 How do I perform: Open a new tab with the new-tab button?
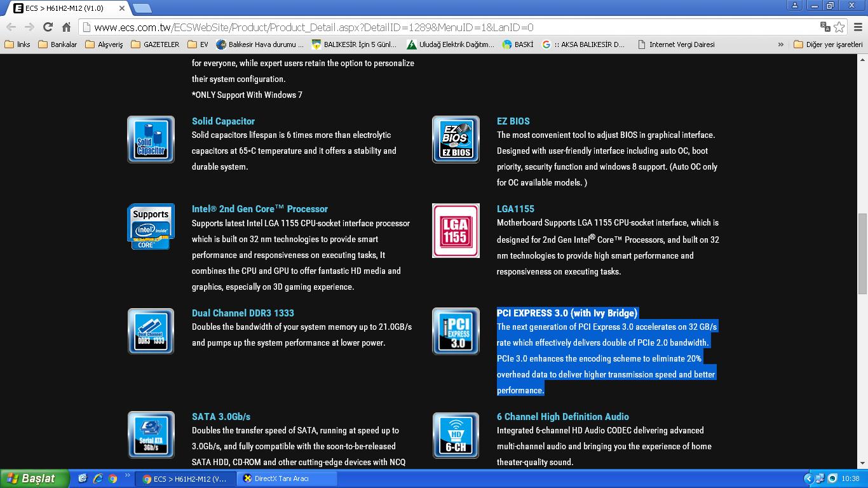tap(142, 8)
